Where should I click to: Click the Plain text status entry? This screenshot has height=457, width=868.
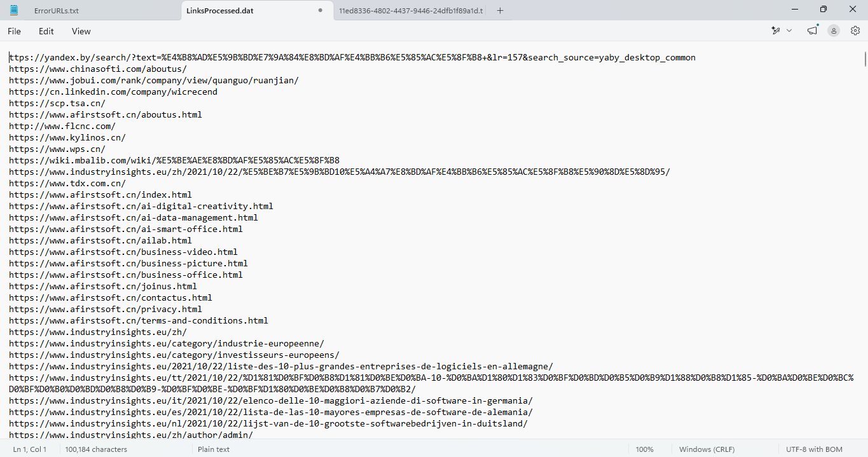(x=214, y=449)
